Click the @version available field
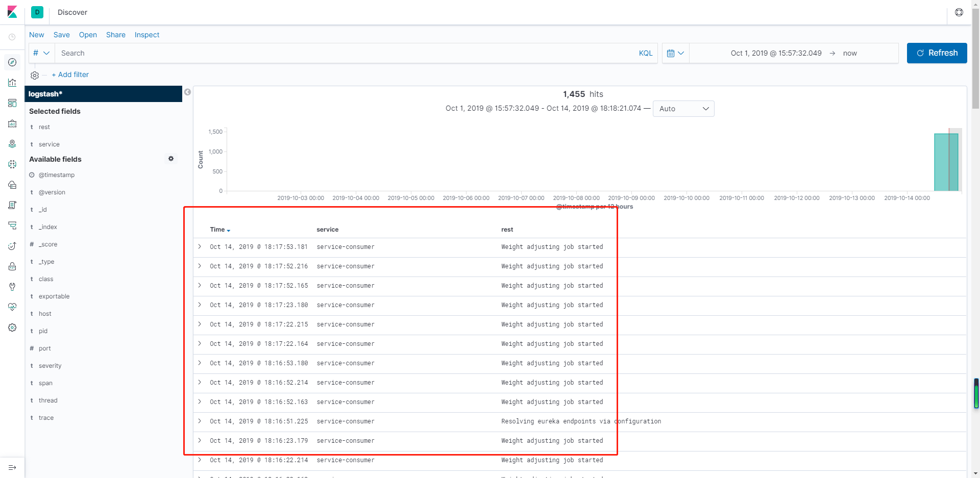 point(52,192)
